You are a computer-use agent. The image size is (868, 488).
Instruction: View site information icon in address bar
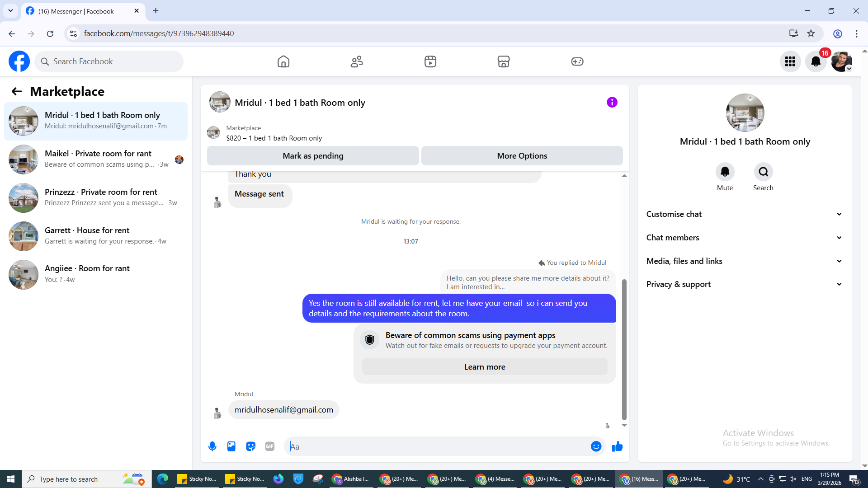point(73,33)
